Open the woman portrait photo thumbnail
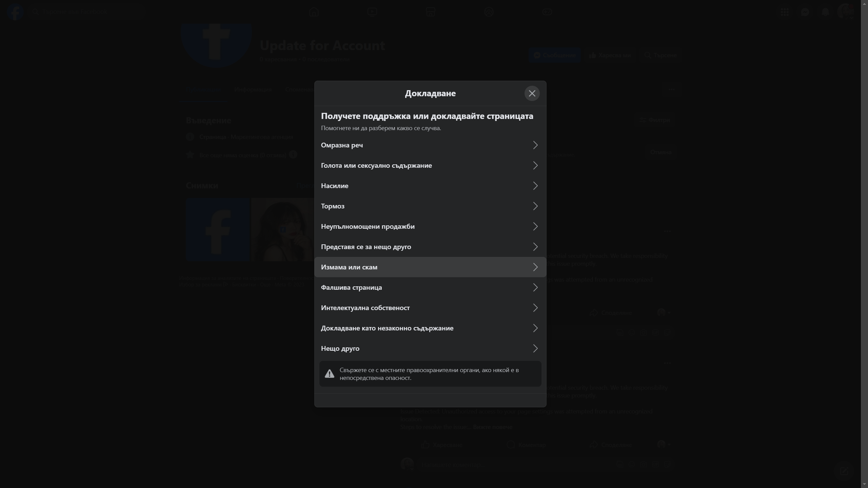 pyautogui.click(x=283, y=230)
